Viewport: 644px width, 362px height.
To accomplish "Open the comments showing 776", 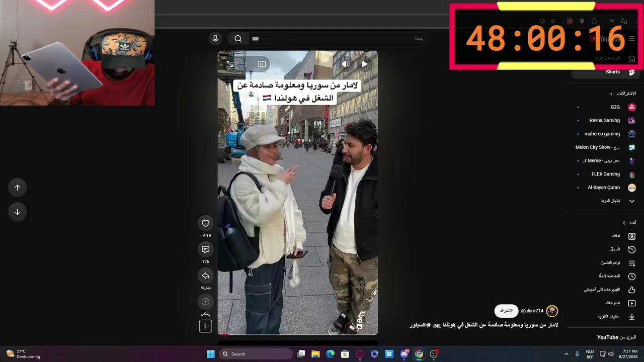I will (205, 249).
